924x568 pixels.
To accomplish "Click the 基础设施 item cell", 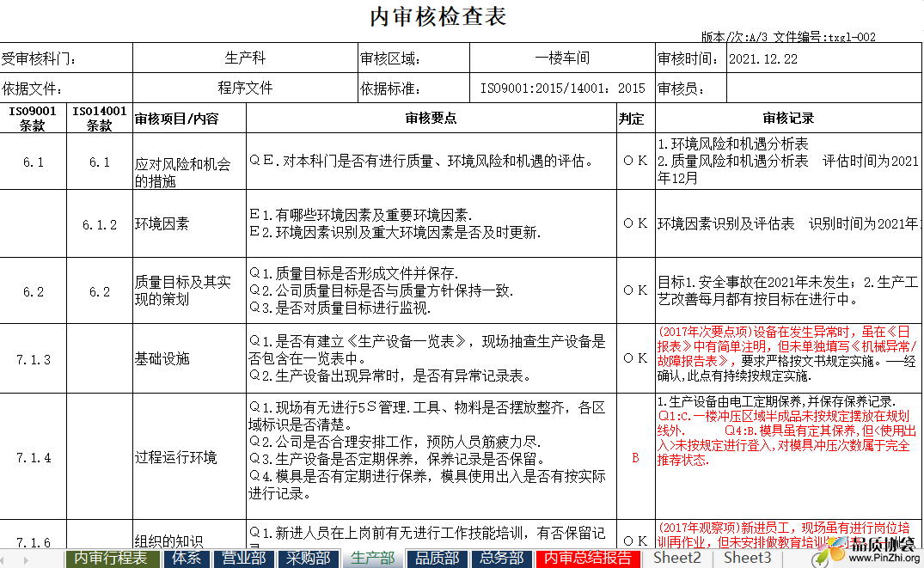I will click(189, 359).
